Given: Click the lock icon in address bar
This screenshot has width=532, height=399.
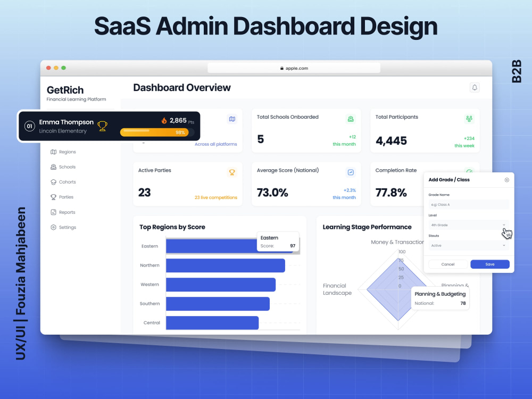Looking at the screenshot, I should (281, 68).
